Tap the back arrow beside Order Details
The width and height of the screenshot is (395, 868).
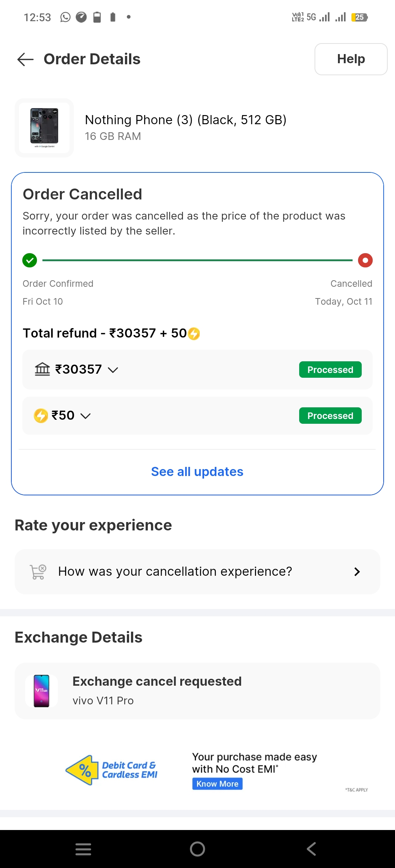25,59
